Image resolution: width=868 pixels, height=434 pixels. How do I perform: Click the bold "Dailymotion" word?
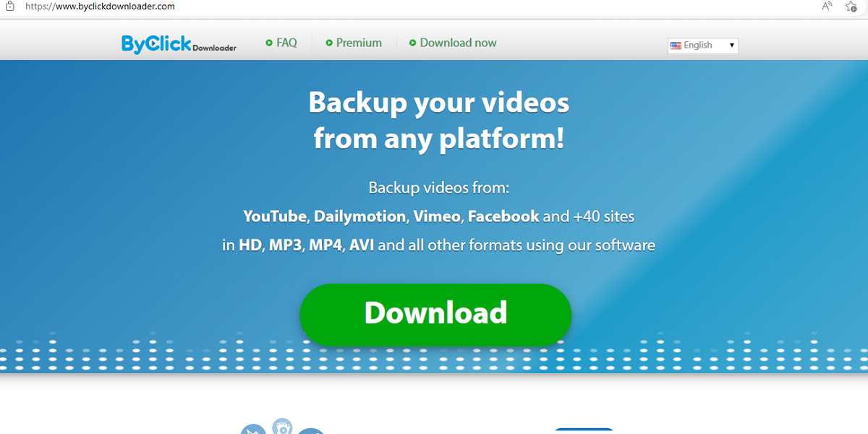(x=360, y=216)
